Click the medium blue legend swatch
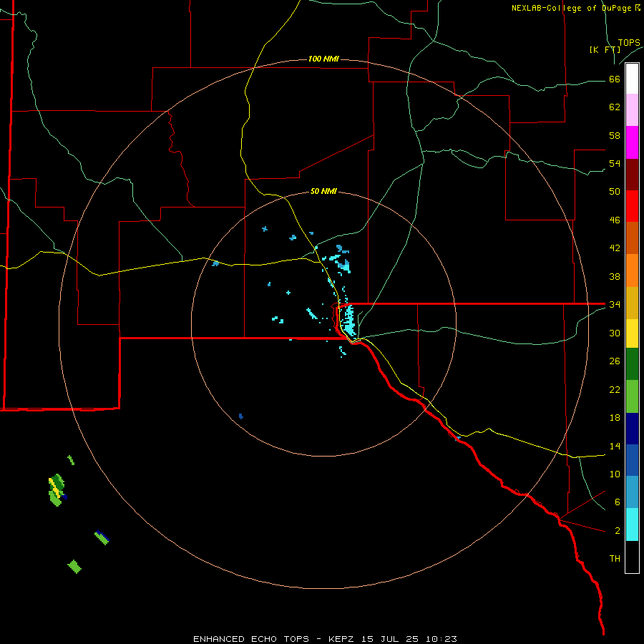Viewport: 644px width, 644px height. coord(632,460)
